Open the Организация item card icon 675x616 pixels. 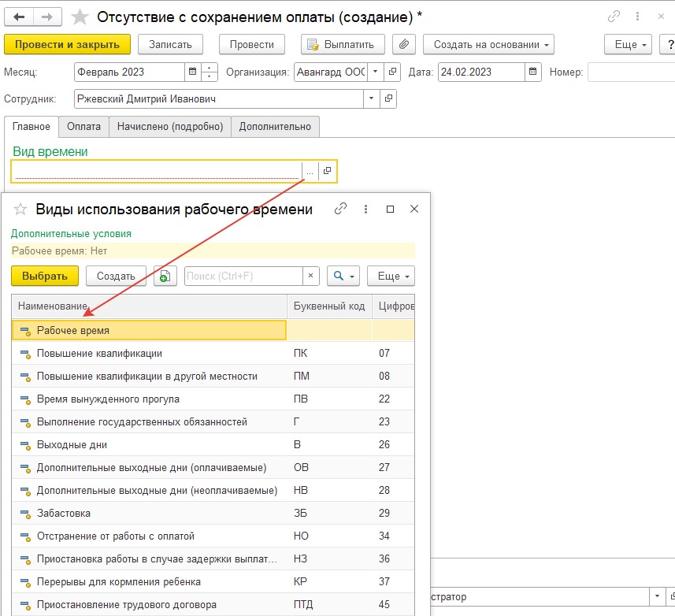click(x=392, y=72)
